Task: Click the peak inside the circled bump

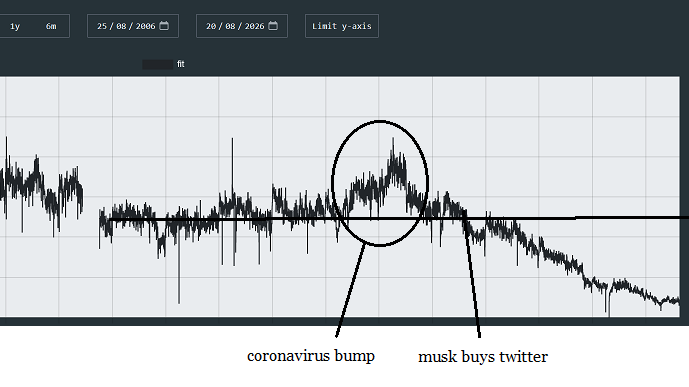Action: click(393, 140)
